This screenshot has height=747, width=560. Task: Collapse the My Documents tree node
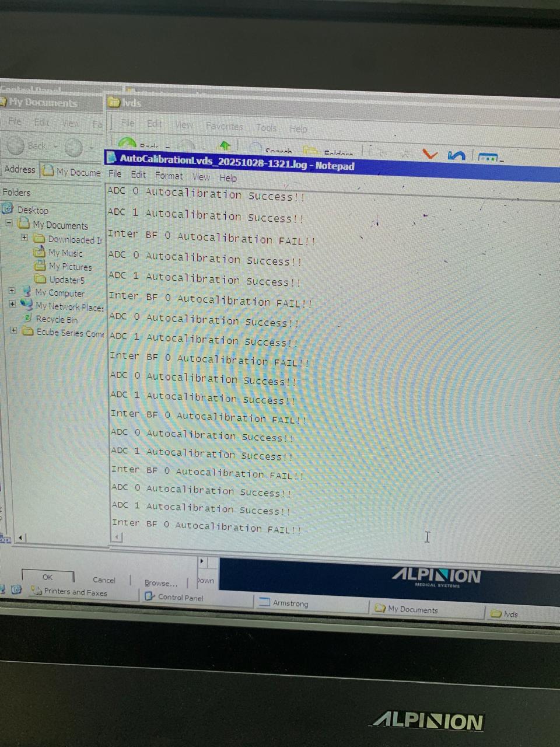pyautogui.click(x=9, y=223)
